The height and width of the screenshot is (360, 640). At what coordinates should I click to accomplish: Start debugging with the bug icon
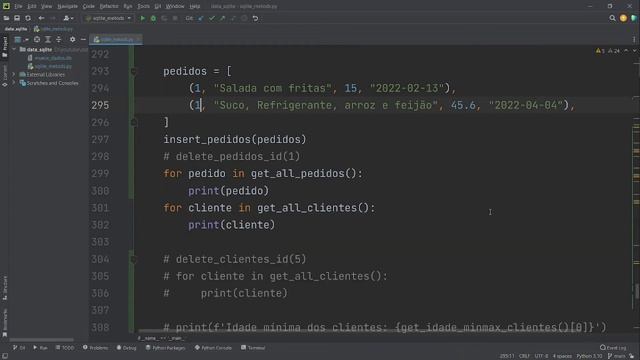[153, 18]
